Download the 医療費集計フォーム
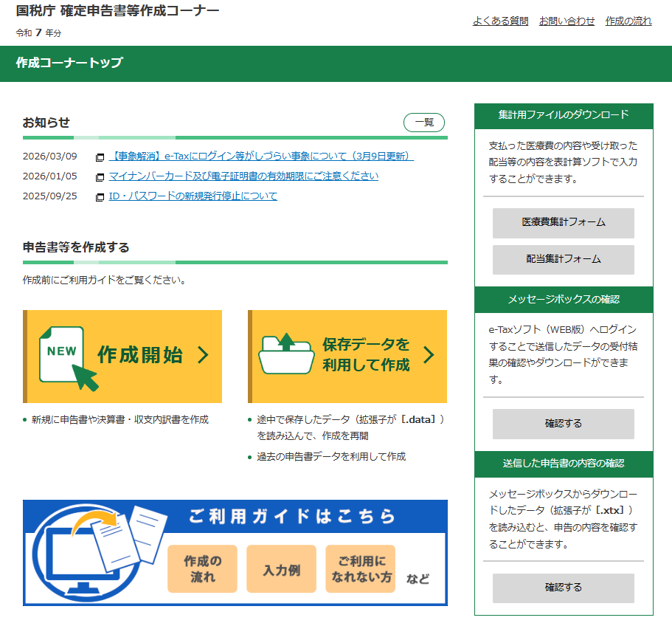This screenshot has height=626, width=672. (563, 223)
